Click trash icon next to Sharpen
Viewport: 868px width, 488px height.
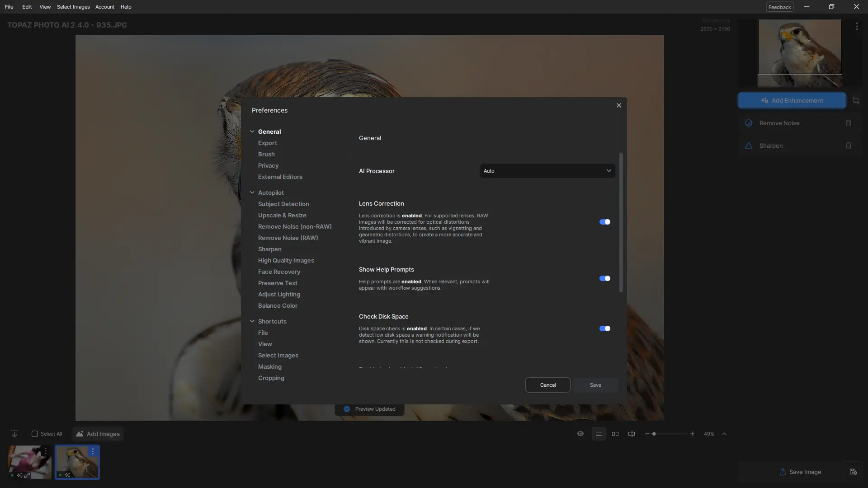tap(849, 145)
